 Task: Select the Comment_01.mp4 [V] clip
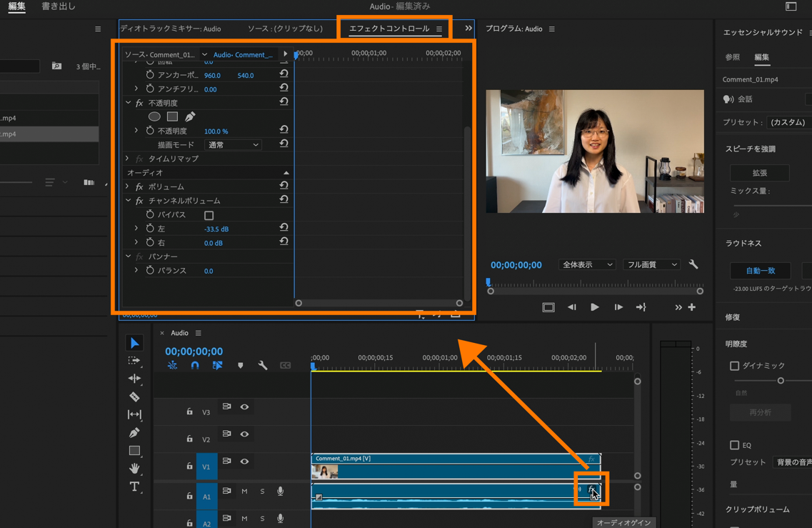(x=456, y=466)
